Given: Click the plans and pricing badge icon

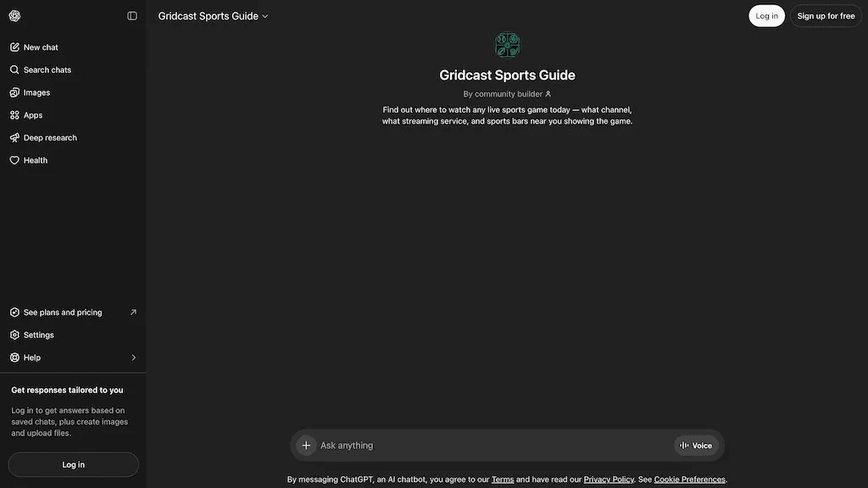Looking at the screenshot, I should (14, 313).
